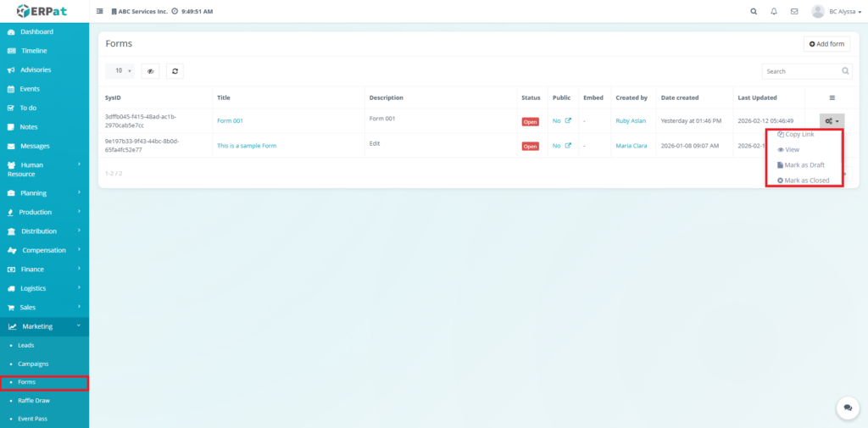Click the search magnifier icon in header
This screenshot has width=868, height=428.
(754, 12)
